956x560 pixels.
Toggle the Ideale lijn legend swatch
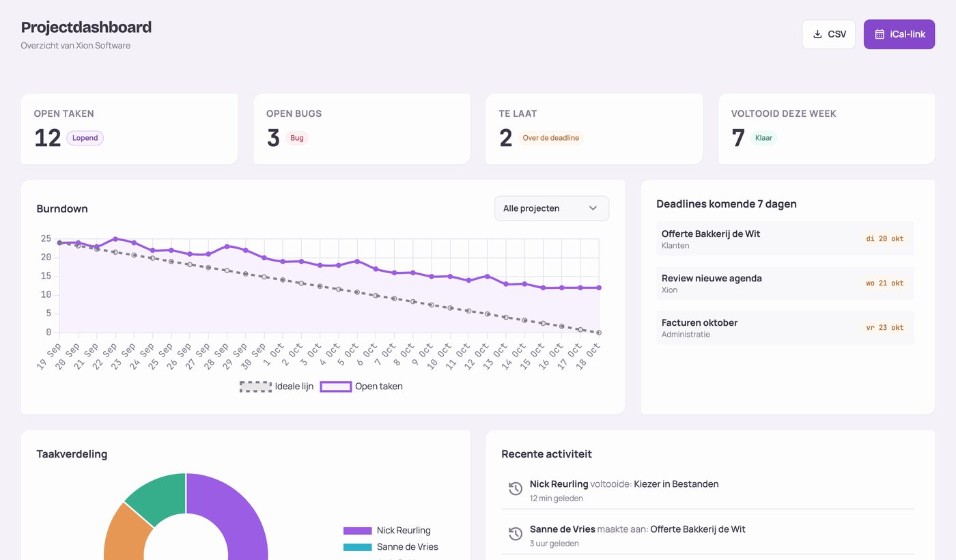[255, 387]
